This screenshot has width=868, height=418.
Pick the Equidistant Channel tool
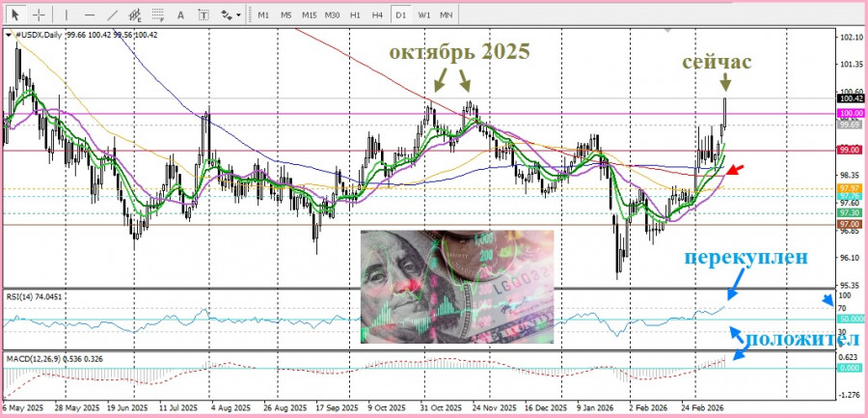point(135,15)
